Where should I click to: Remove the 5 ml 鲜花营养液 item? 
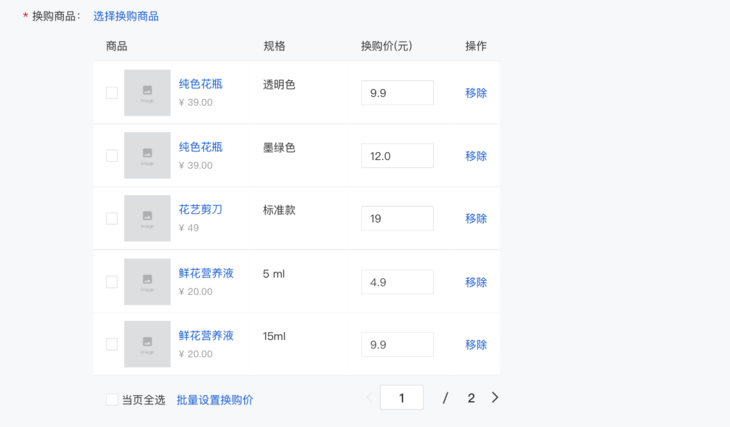476,282
